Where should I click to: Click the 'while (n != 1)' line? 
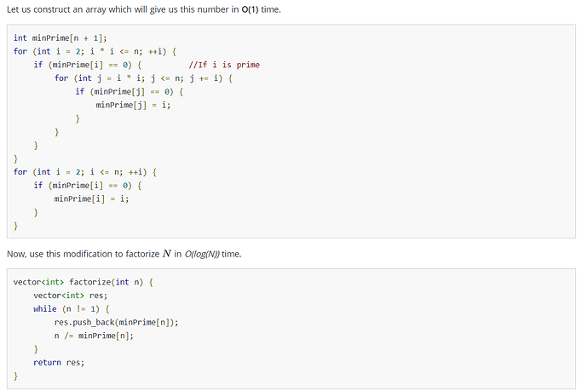coord(72,309)
